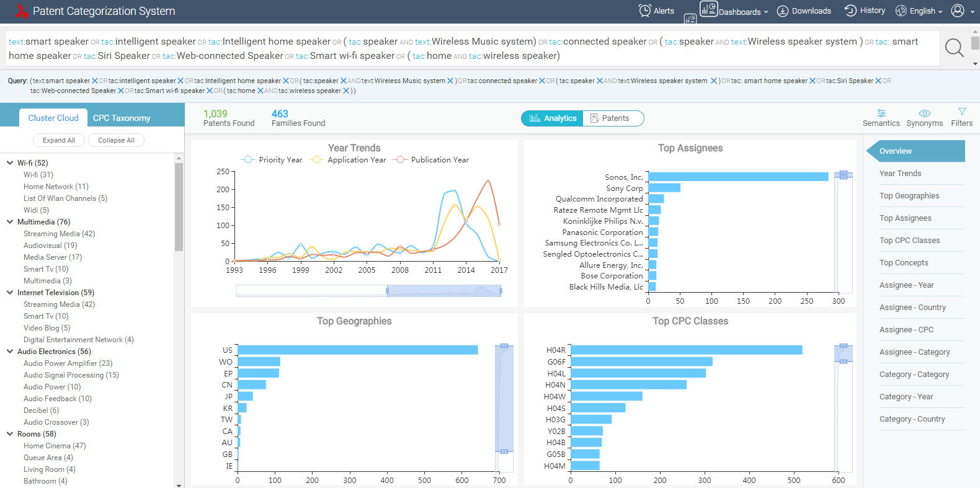Open the Semantics settings icon
980x488 pixels.
(x=881, y=113)
